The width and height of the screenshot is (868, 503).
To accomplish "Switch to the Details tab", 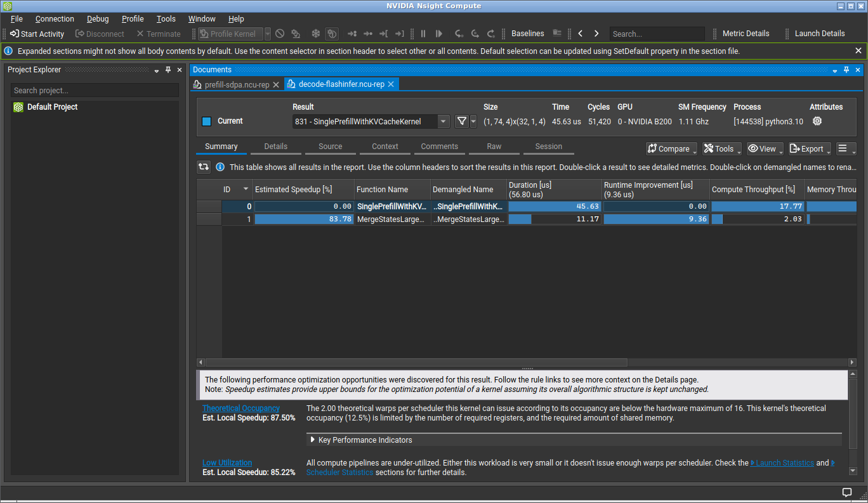I will point(276,147).
